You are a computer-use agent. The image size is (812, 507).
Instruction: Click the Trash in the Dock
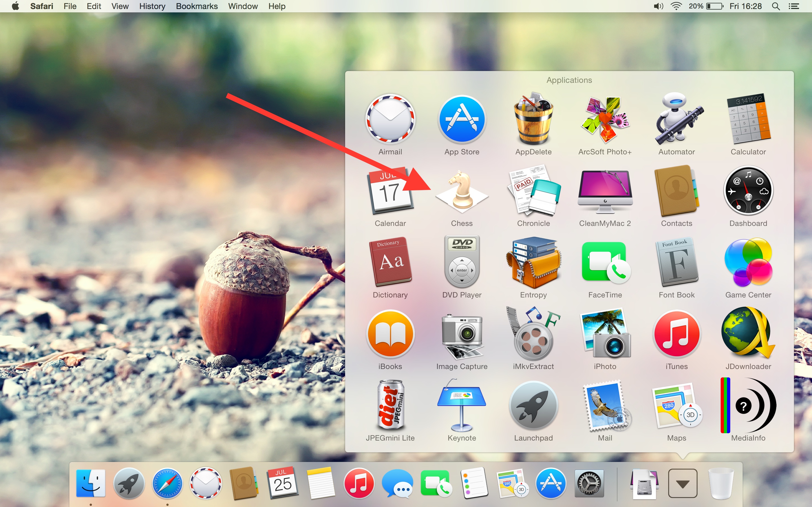point(721,484)
